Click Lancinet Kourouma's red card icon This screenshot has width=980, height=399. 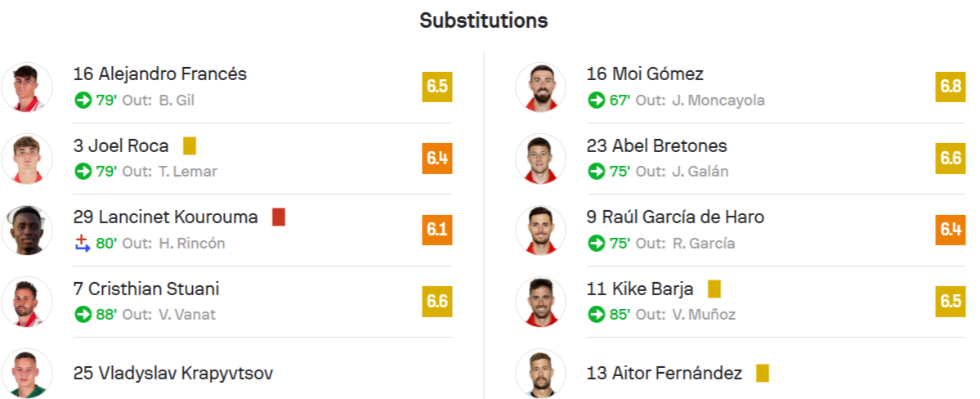[x=279, y=217]
